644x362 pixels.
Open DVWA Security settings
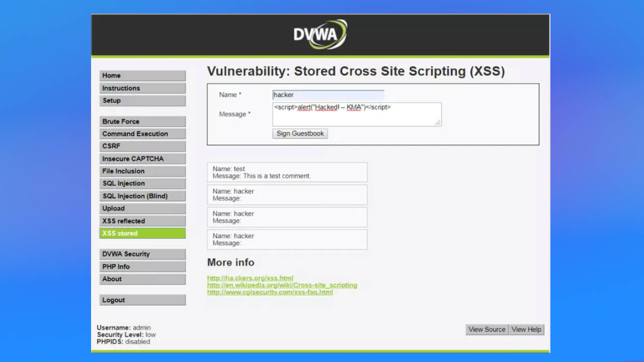pos(142,254)
